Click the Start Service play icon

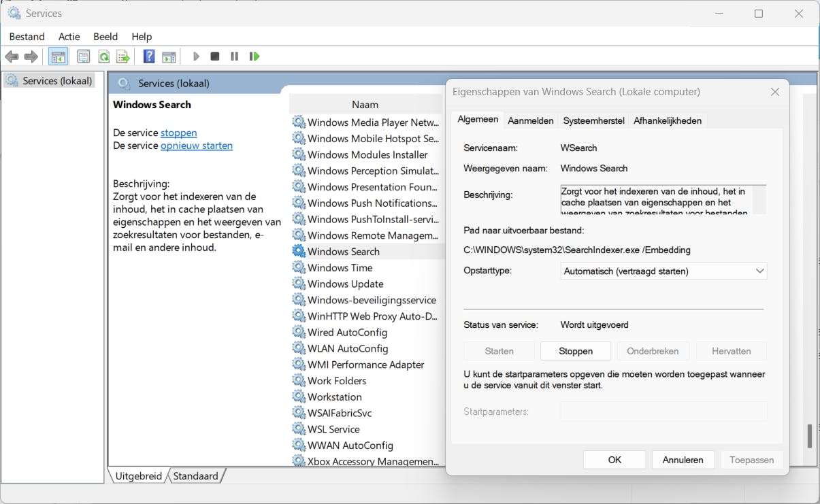[x=196, y=56]
